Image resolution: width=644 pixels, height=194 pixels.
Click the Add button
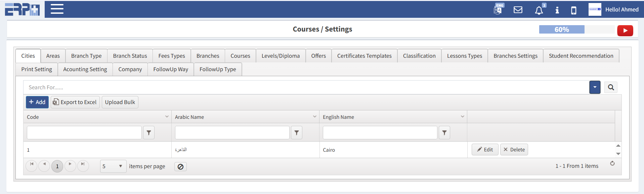[37, 102]
